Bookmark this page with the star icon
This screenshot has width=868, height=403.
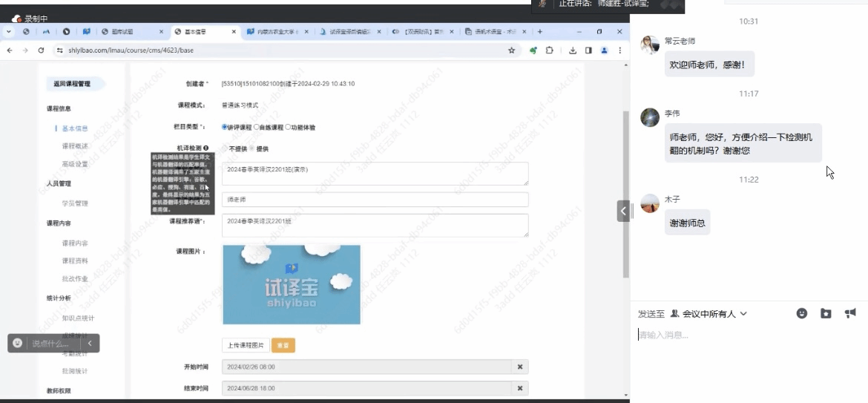tap(511, 50)
